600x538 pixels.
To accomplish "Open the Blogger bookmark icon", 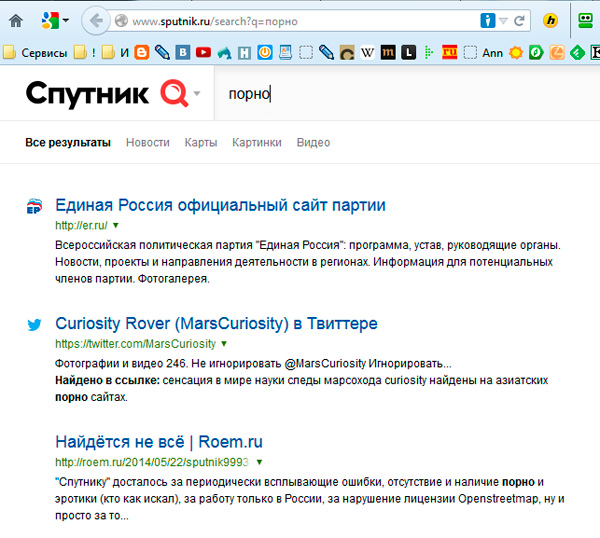I will tap(142, 52).
